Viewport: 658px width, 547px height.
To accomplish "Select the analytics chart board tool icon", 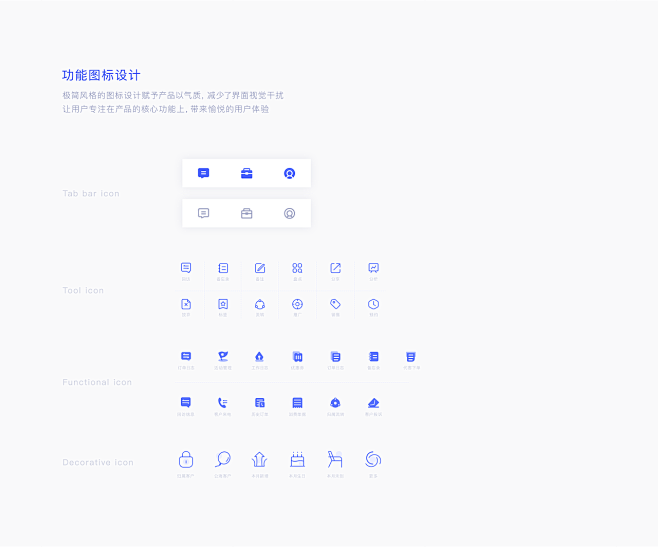I will [x=373, y=268].
